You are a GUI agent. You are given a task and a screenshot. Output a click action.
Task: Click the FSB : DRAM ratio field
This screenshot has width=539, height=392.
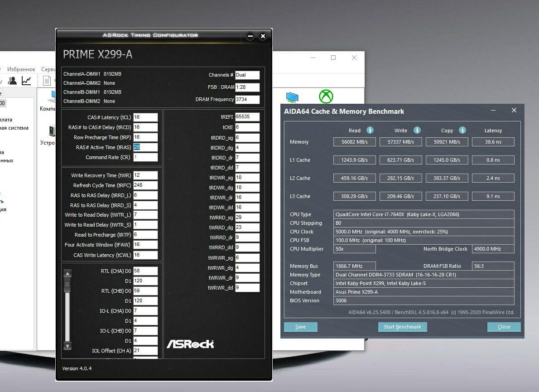point(247,87)
